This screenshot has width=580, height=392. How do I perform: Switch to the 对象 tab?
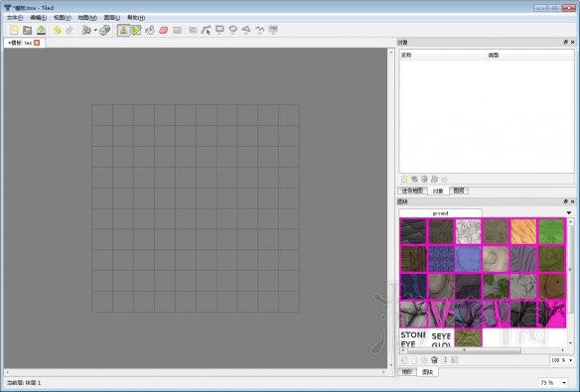pos(438,191)
